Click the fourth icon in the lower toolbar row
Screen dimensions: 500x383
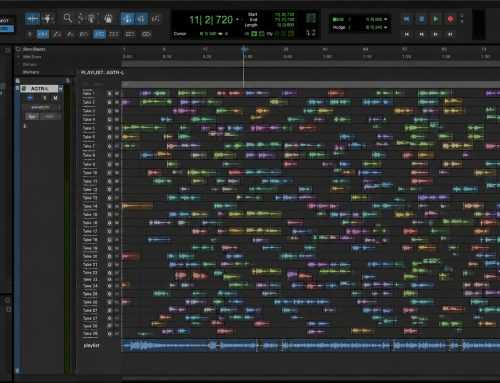click(70, 34)
